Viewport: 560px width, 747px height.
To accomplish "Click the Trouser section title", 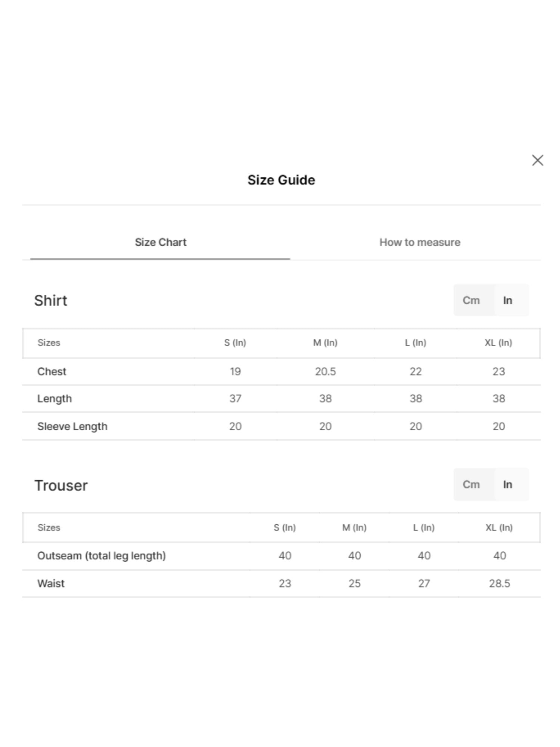I will (61, 485).
